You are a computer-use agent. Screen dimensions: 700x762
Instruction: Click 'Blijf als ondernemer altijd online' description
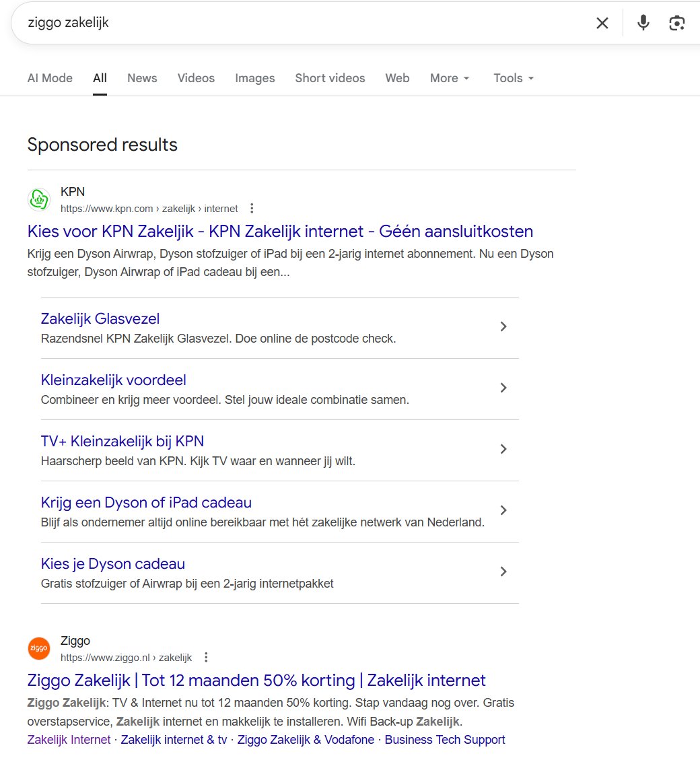click(x=262, y=522)
